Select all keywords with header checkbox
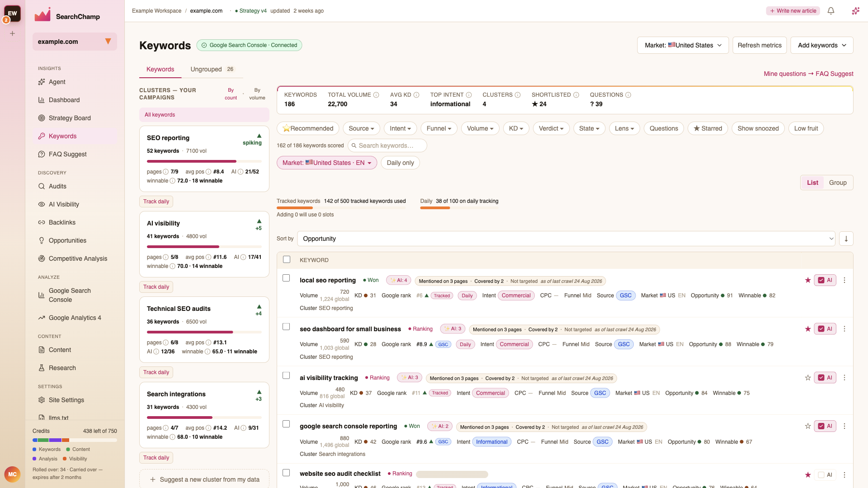 (x=287, y=259)
